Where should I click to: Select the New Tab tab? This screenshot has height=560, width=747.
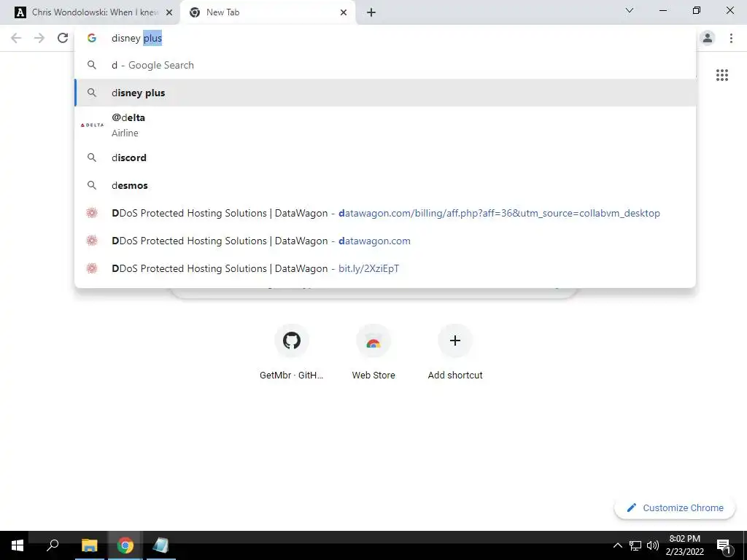pyautogui.click(x=267, y=12)
